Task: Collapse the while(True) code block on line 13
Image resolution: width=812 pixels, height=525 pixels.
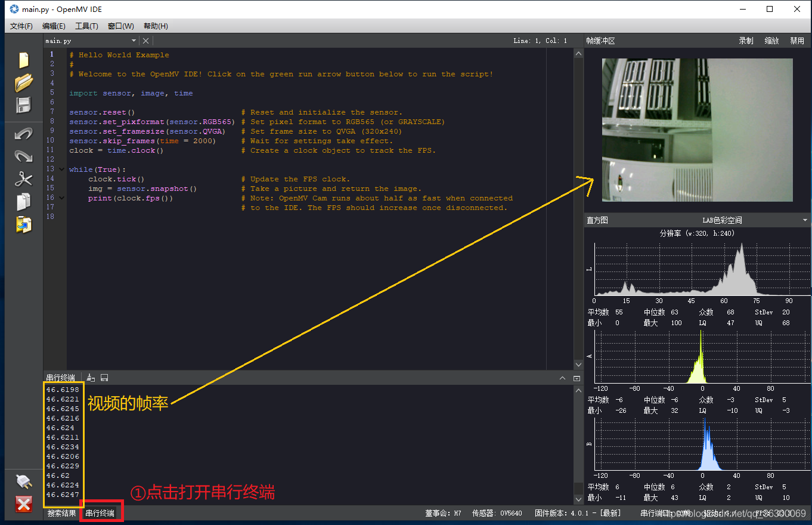Action: click(x=61, y=169)
